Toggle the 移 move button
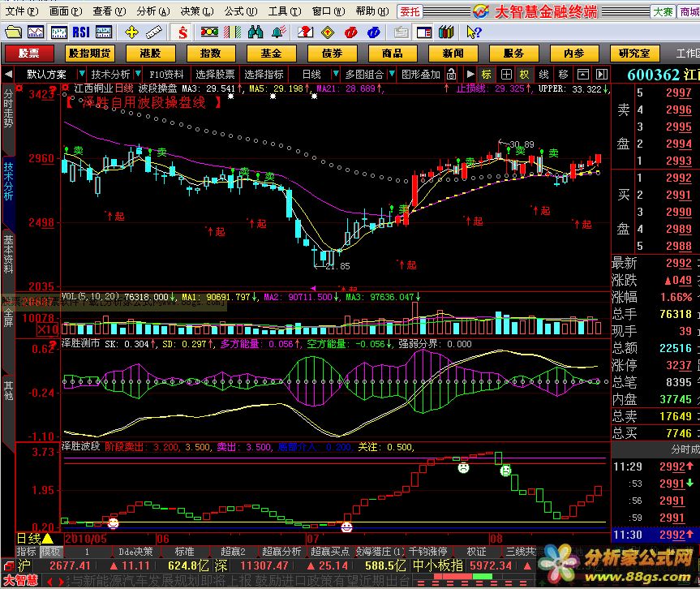The height and width of the screenshot is (589, 700). point(564,74)
